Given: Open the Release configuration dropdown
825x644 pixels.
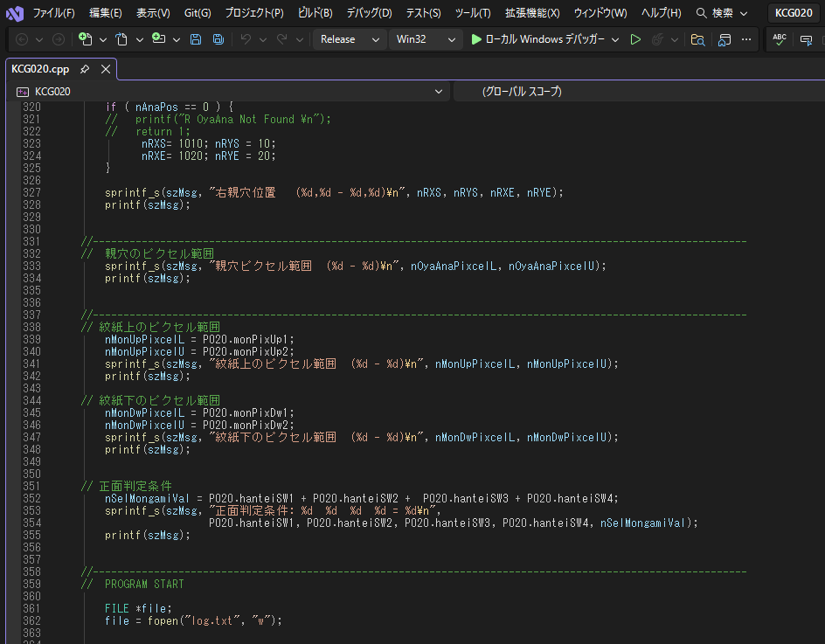Looking at the screenshot, I should (x=349, y=39).
